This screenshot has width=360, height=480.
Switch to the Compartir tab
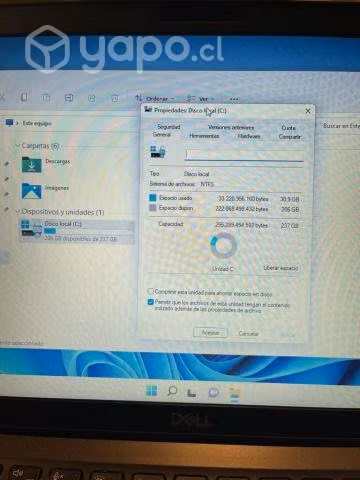pyautogui.click(x=290, y=137)
